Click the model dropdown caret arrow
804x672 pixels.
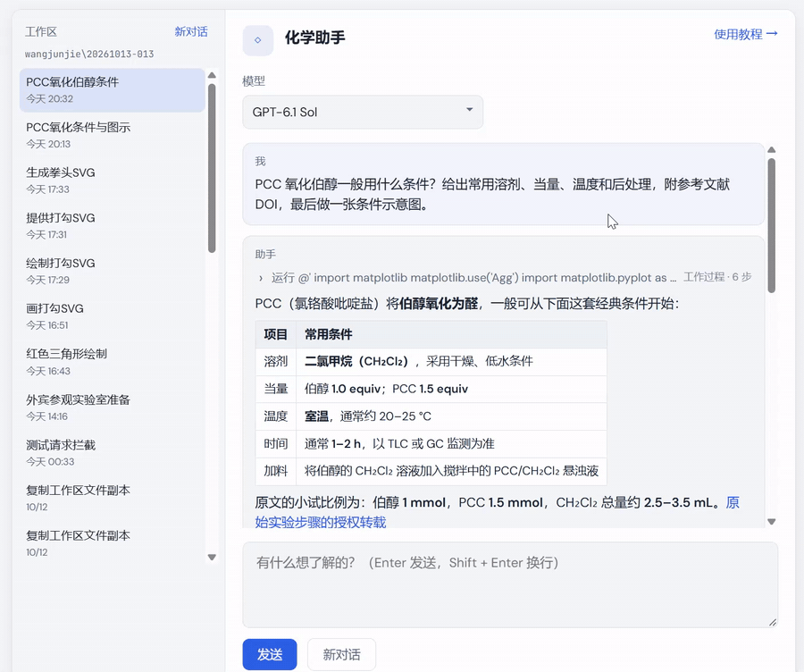point(469,109)
